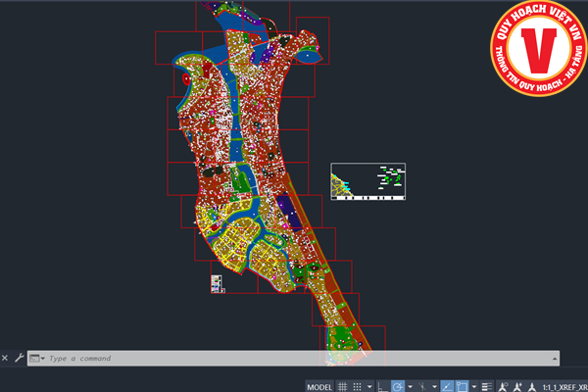
Task: Expand the isometric drafting plane dropdown
Action: point(434,386)
